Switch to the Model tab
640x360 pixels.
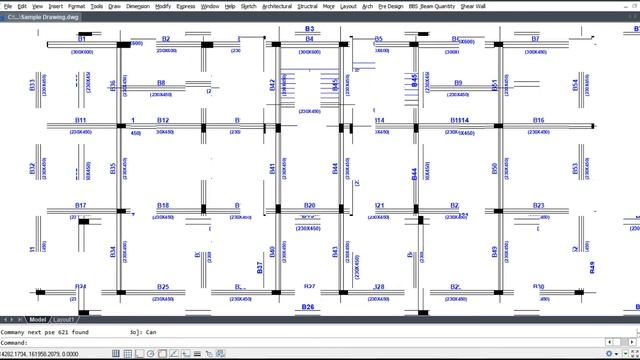[38, 320]
